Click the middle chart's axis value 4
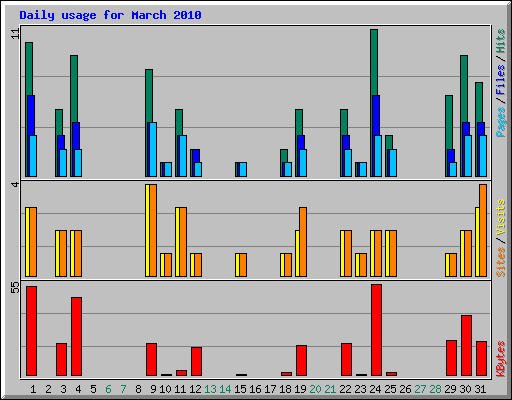Image resolution: width=512 pixels, height=400 pixels. pos(15,184)
